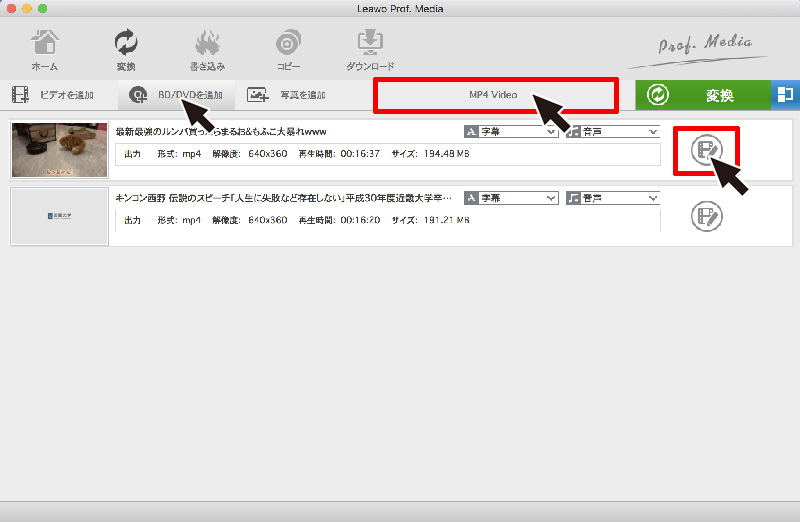Open the ホーム home module
Viewport: 800px width, 522px height.
[x=44, y=50]
